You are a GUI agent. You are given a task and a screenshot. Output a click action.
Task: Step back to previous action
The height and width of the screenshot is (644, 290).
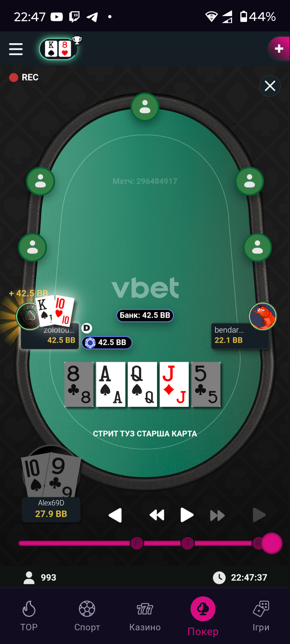[x=115, y=515]
